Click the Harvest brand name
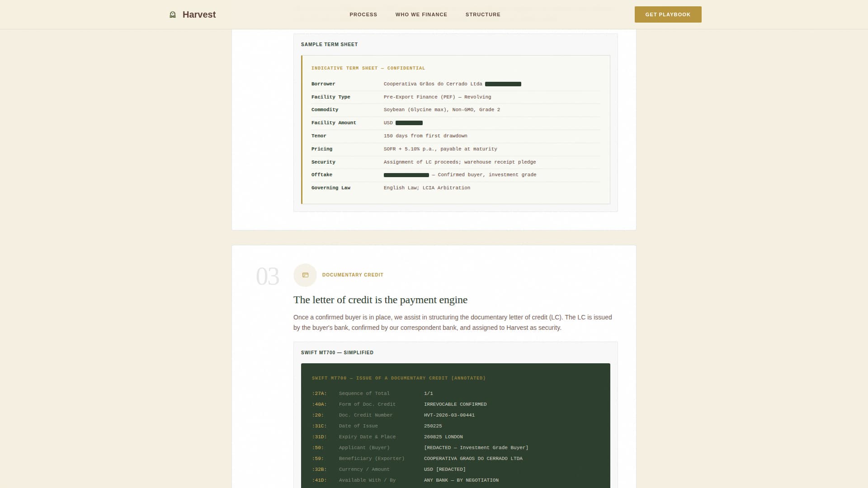Screen dimensions: 868x488 tap(199, 14)
